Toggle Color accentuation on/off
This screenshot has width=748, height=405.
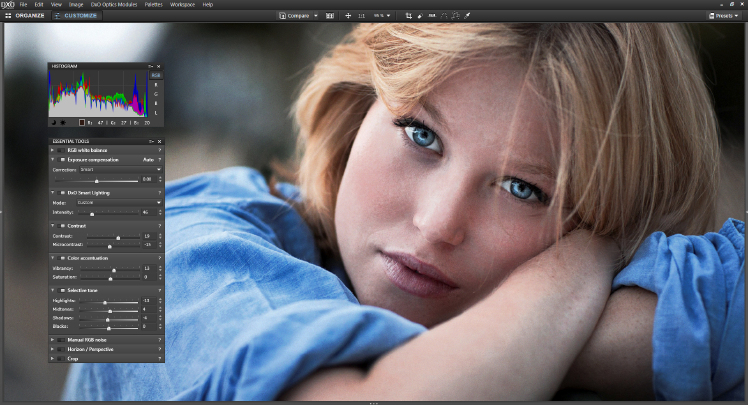(61, 258)
